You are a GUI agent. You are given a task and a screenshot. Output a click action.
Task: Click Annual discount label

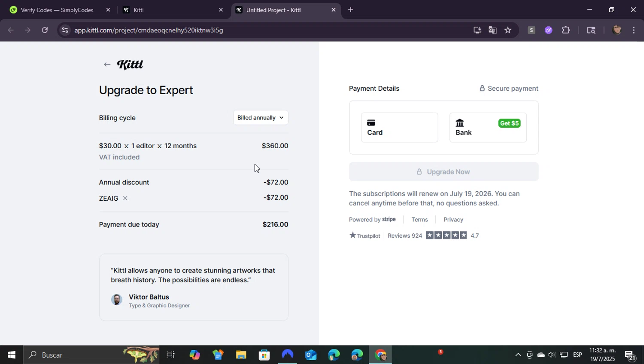click(124, 182)
